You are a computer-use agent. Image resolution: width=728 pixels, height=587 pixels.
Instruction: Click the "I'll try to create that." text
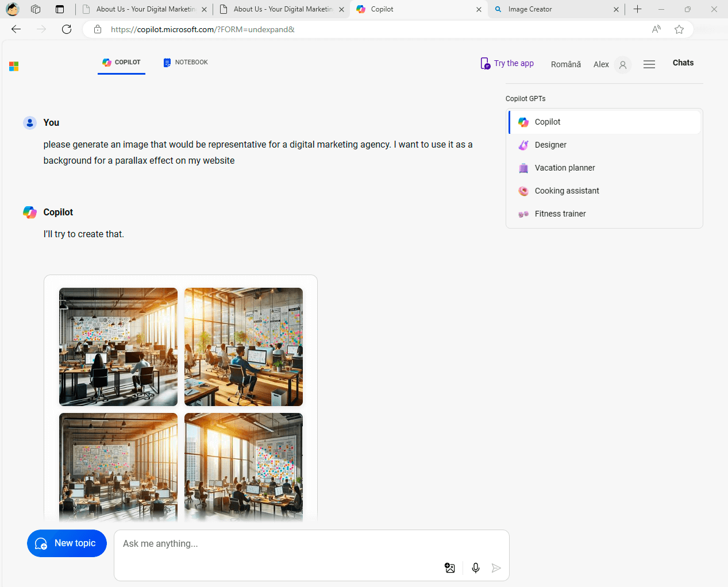pos(84,234)
